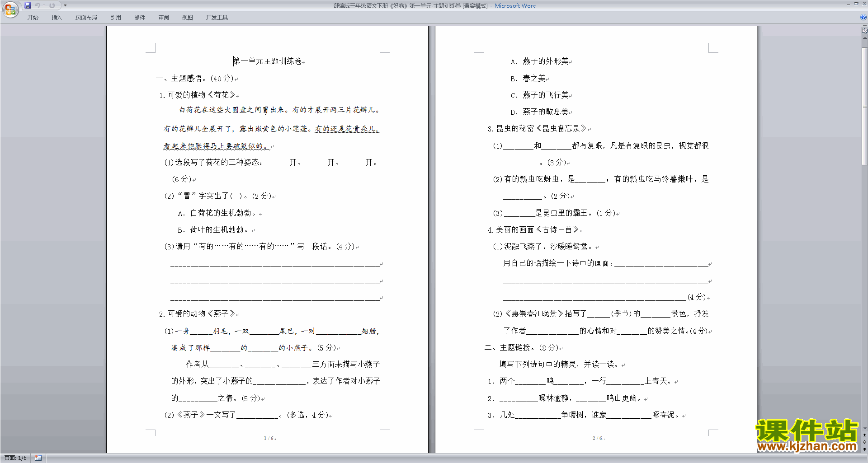Screen dimensions: 868x463
Task: Click option B. 荷叶的生机勃勃
Action: [x=214, y=230]
